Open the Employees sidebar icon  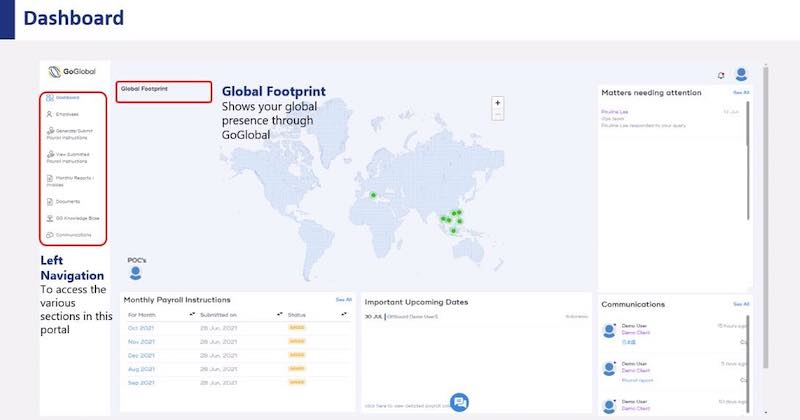(49, 114)
